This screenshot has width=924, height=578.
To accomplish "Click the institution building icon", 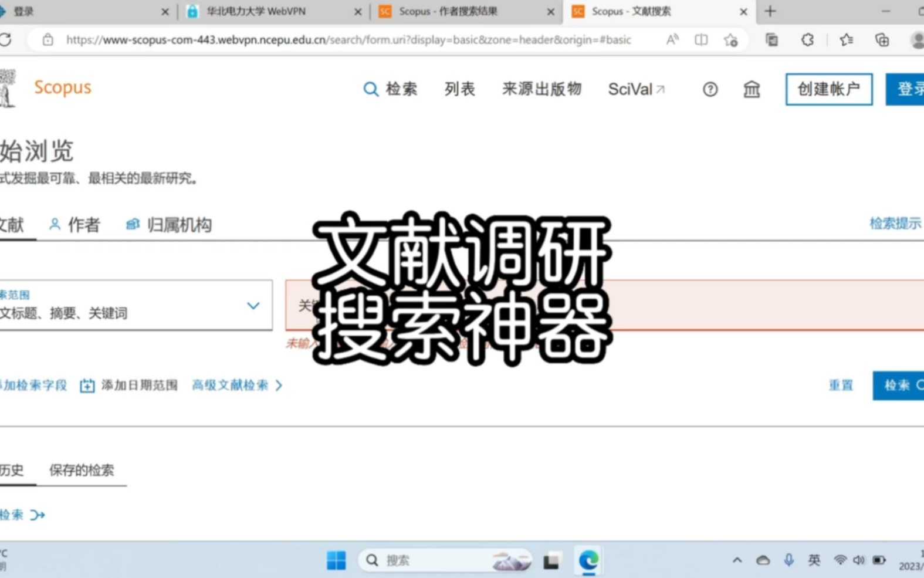I will [752, 89].
